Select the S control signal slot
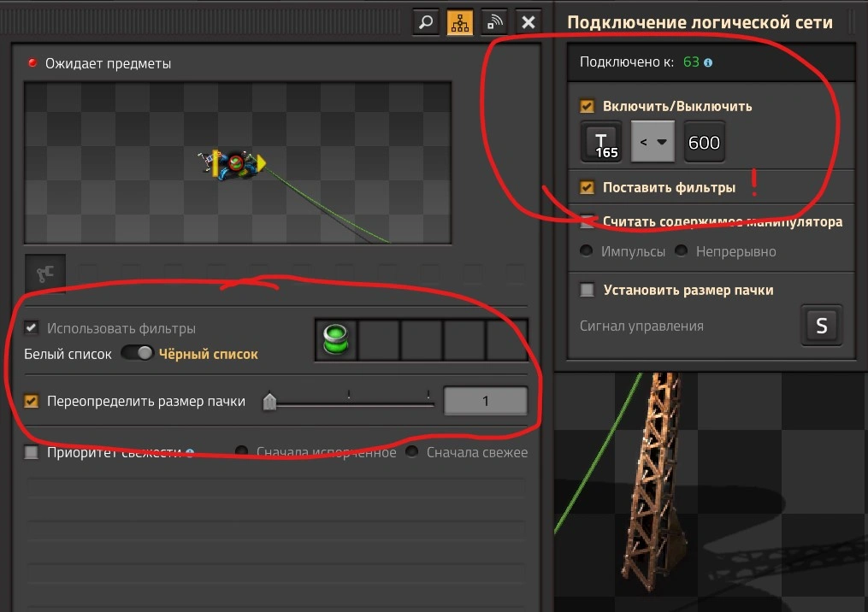 coord(821,326)
